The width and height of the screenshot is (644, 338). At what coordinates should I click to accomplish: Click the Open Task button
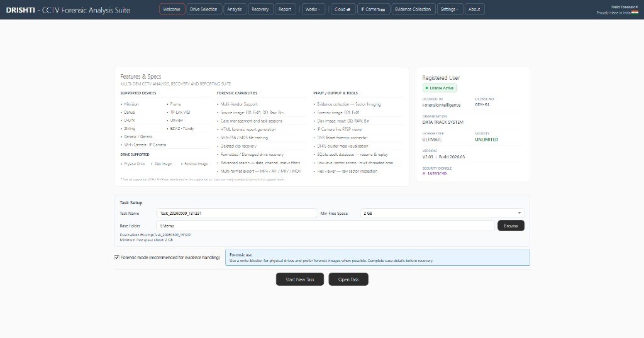coord(348,280)
